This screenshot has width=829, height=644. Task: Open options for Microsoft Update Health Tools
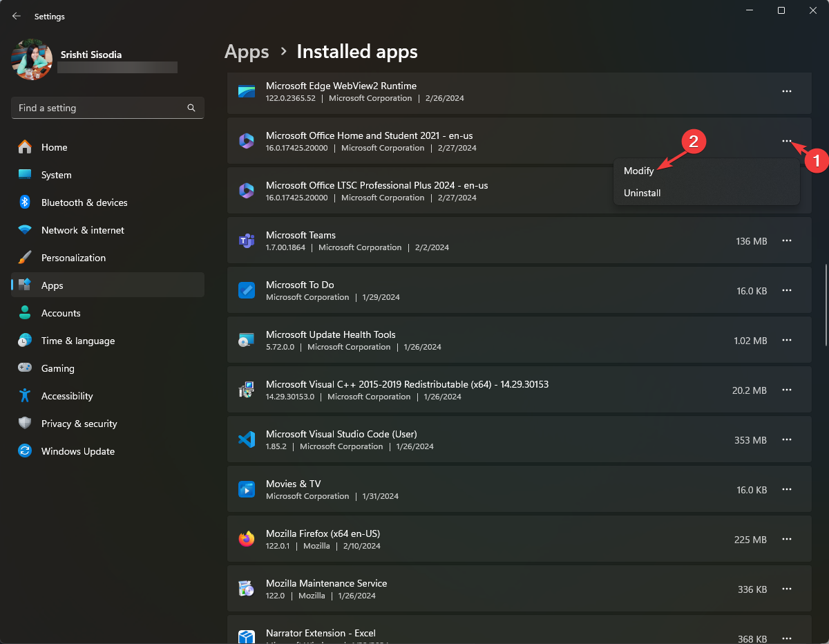pos(786,340)
